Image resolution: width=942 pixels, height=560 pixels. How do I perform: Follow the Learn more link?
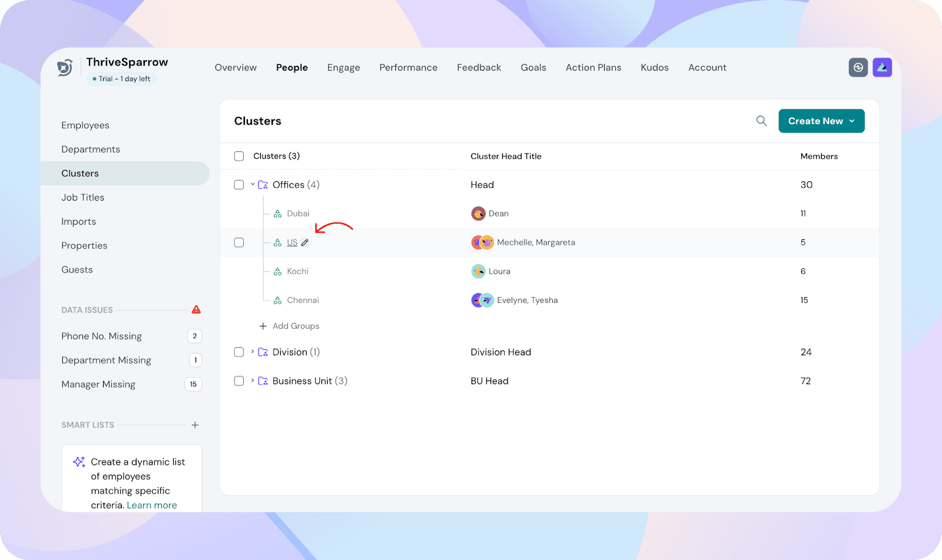point(152,505)
